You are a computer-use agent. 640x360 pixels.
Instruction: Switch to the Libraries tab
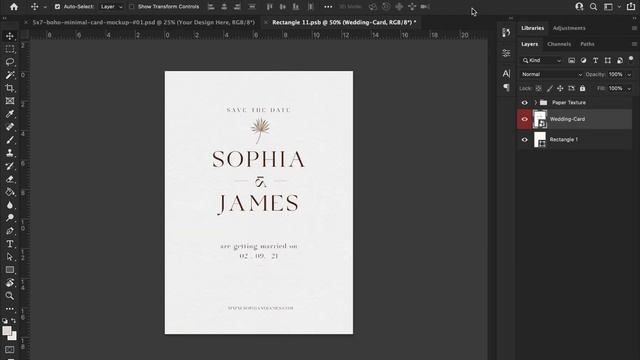click(532, 28)
